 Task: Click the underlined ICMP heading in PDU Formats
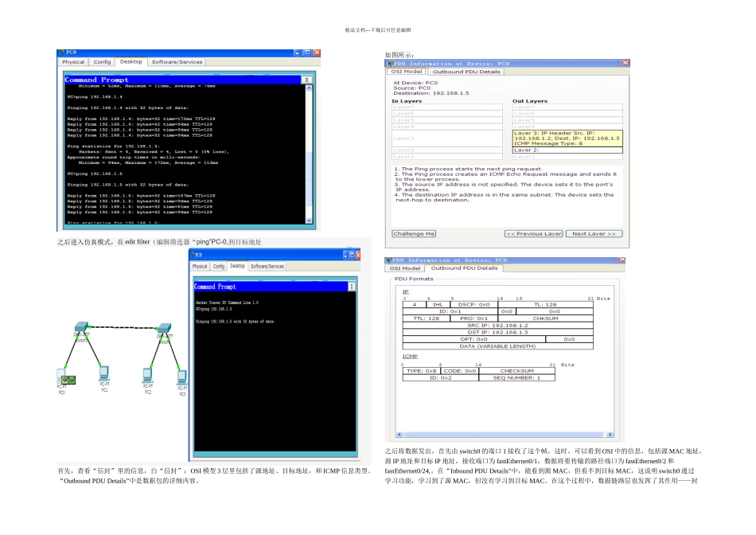[x=411, y=356]
